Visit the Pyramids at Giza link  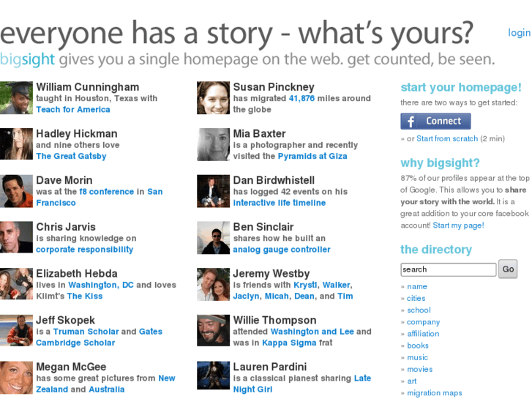tap(302, 156)
